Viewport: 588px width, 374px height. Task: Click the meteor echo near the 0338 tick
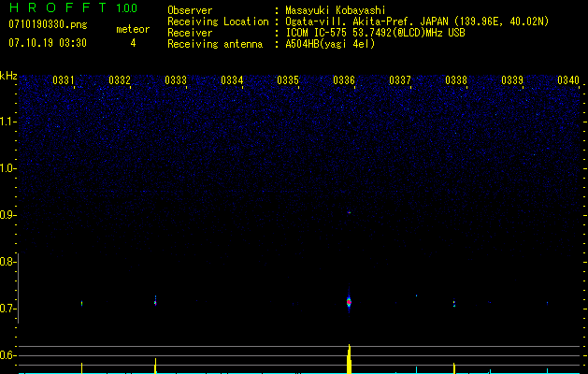coord(453,303)
